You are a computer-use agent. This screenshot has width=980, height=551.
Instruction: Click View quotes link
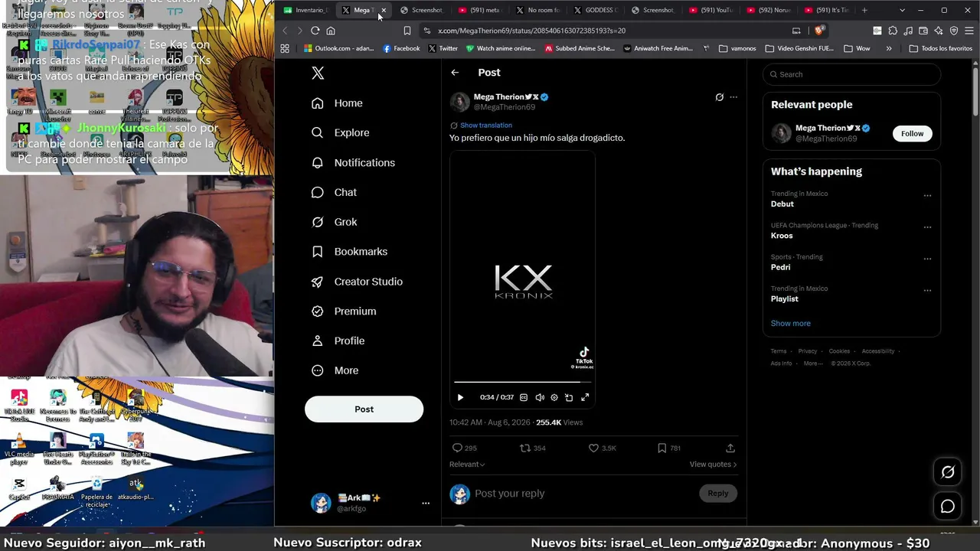[x=713, y=464]
